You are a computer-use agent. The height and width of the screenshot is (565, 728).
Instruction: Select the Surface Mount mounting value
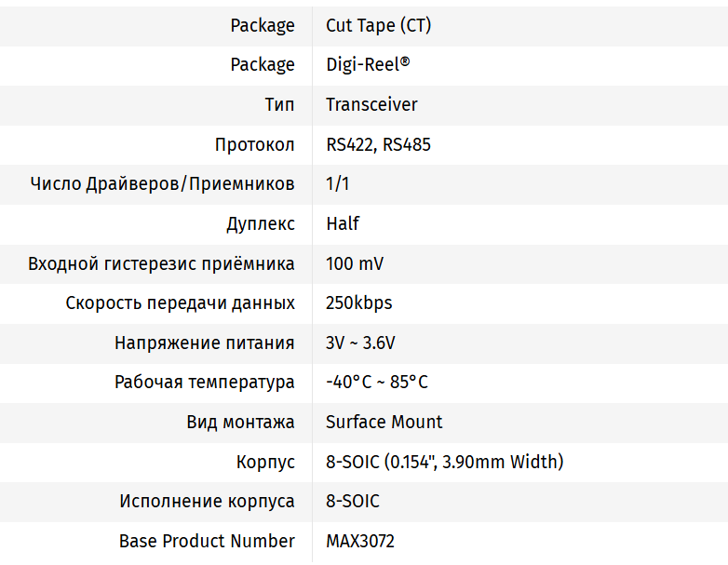pyautogui.click(x=384, y=422)
